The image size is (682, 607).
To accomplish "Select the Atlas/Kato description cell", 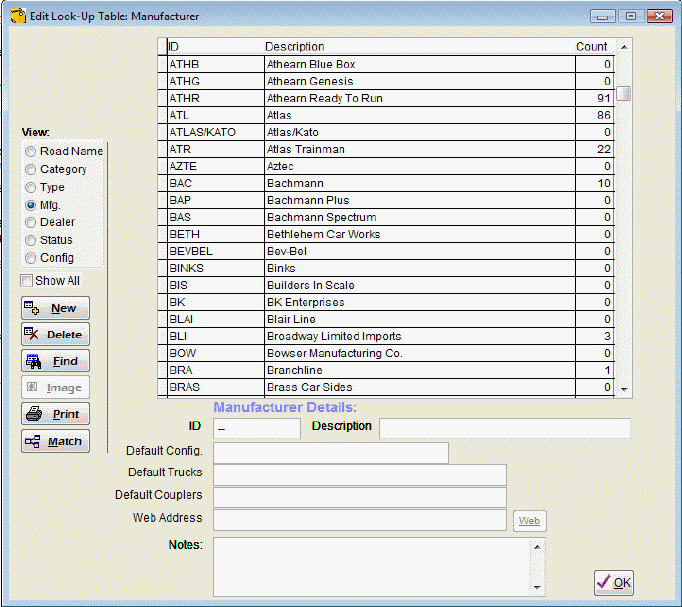I will point(420,132).
